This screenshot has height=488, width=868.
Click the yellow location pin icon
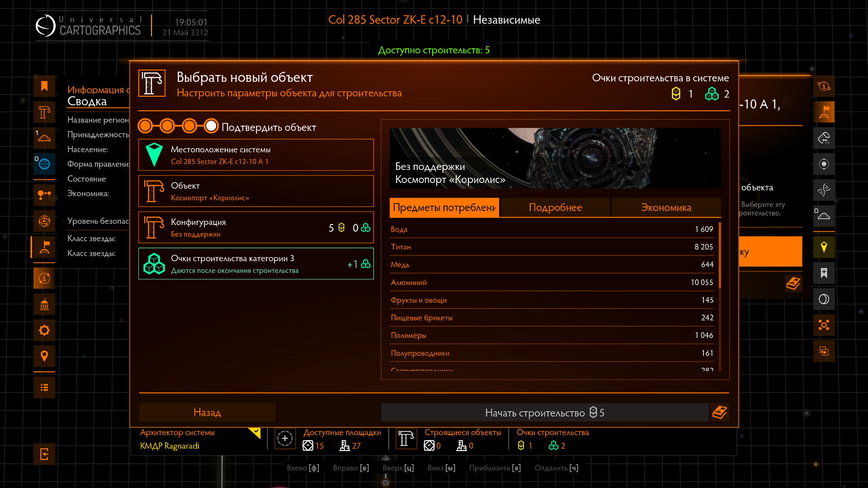[824, 247]
